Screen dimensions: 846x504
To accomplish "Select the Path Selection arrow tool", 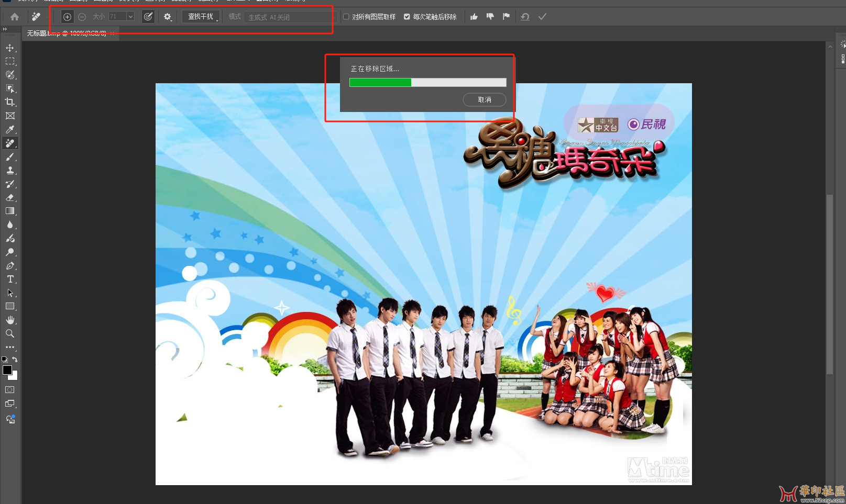I will (x=10, y=293).
